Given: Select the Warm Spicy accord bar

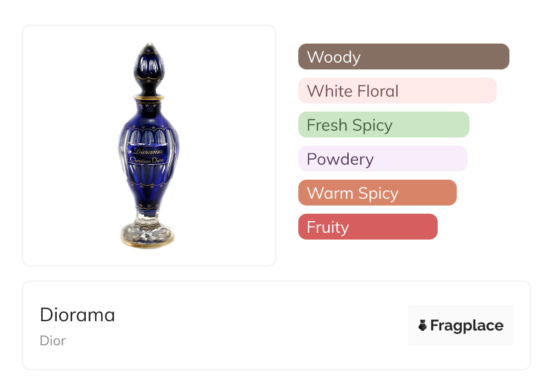Looking at the screenshot, I should tap(377, 193).
